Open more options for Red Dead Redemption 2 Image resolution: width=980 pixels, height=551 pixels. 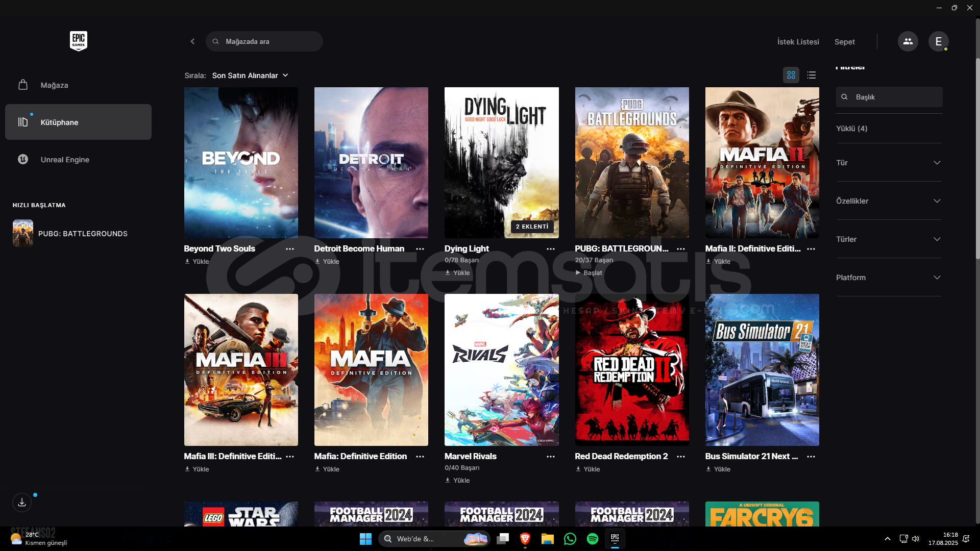coord(681,457)
